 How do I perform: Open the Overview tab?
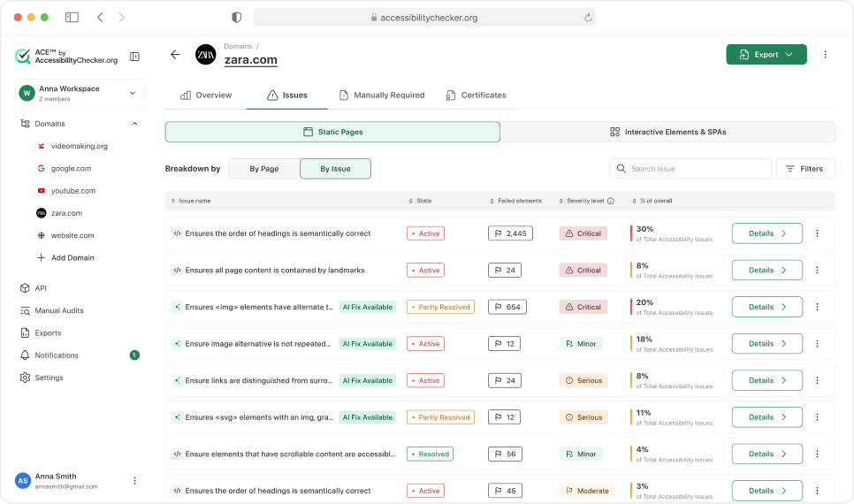click(x=206, y=95)
